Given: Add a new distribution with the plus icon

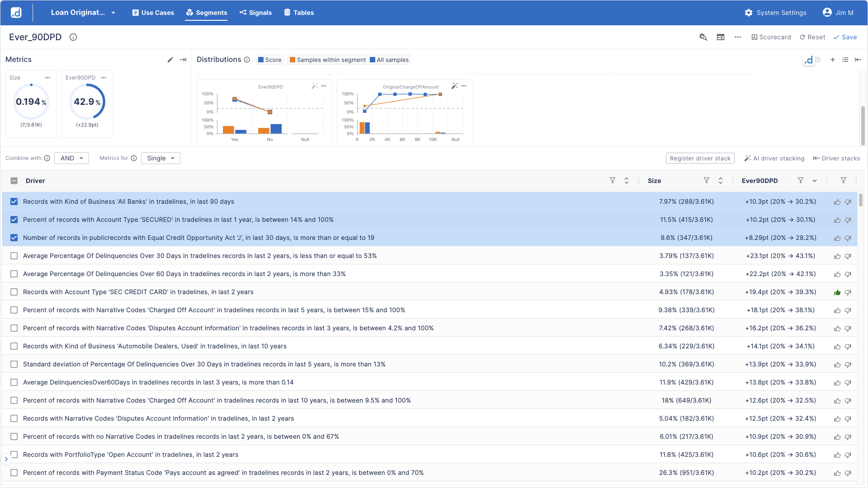Looking at the screenshot, I should [833, 59].
